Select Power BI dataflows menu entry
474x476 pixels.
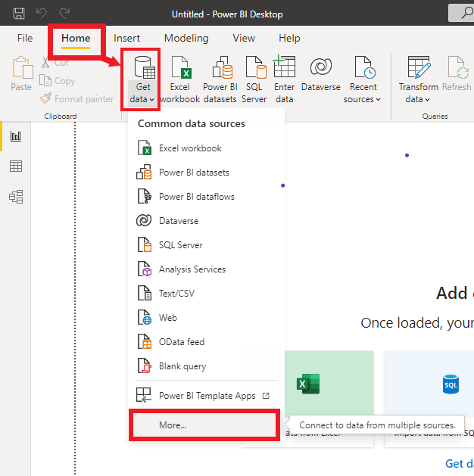[207, 197]
